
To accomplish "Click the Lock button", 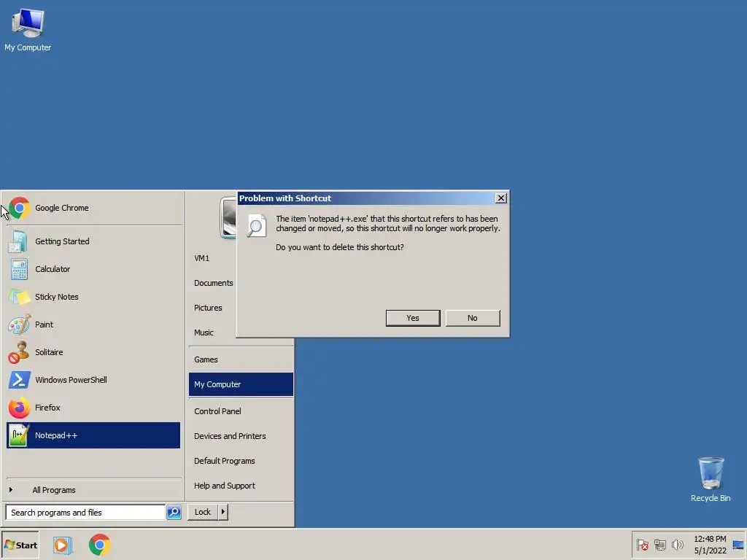I will pyautogui.click(x=203, y=512).
